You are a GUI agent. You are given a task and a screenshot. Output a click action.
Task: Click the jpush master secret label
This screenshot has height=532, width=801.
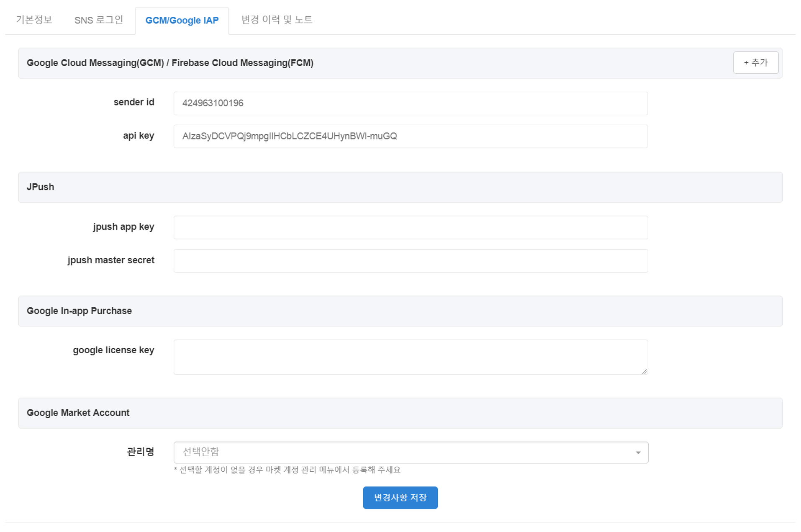(111, 260)
